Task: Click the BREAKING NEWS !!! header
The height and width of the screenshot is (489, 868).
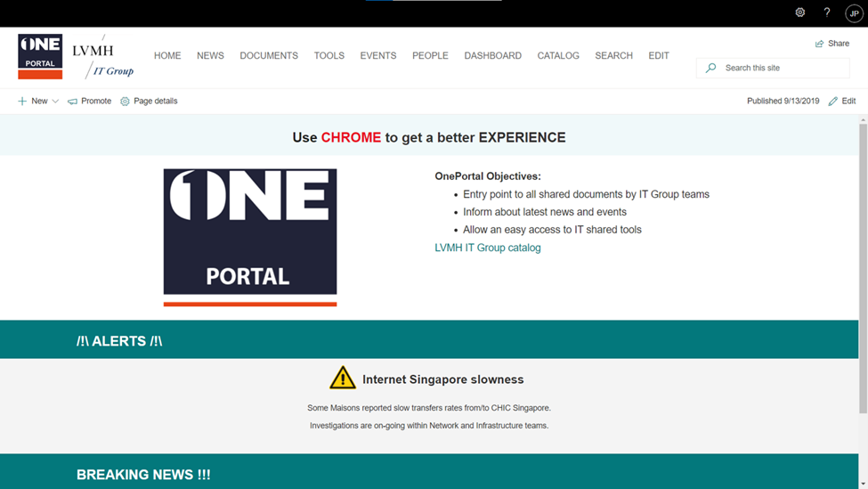Action: click(143, 475)
